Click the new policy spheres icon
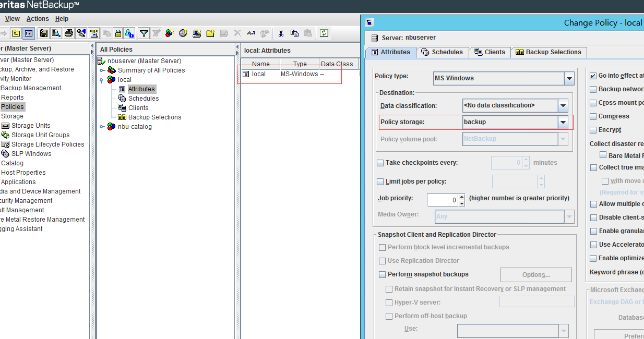This screenshot has width=644, height=339. [170, 33]
